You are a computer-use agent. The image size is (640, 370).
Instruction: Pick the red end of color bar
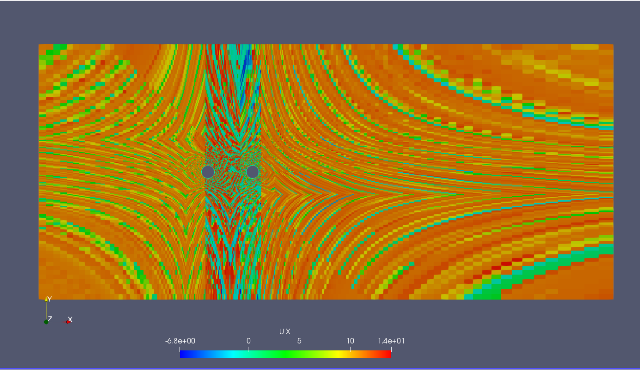coord(387,354)
